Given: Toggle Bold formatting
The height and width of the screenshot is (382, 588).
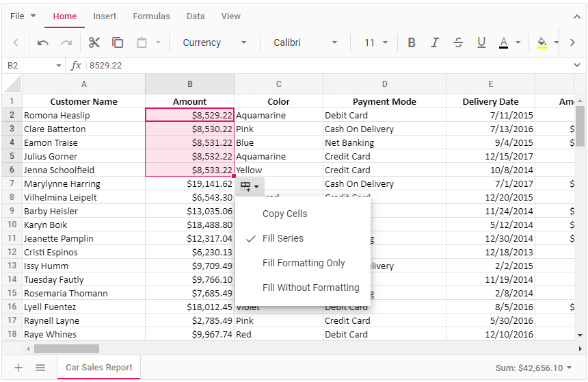Looking at the screenshot, I should (412, 42).
